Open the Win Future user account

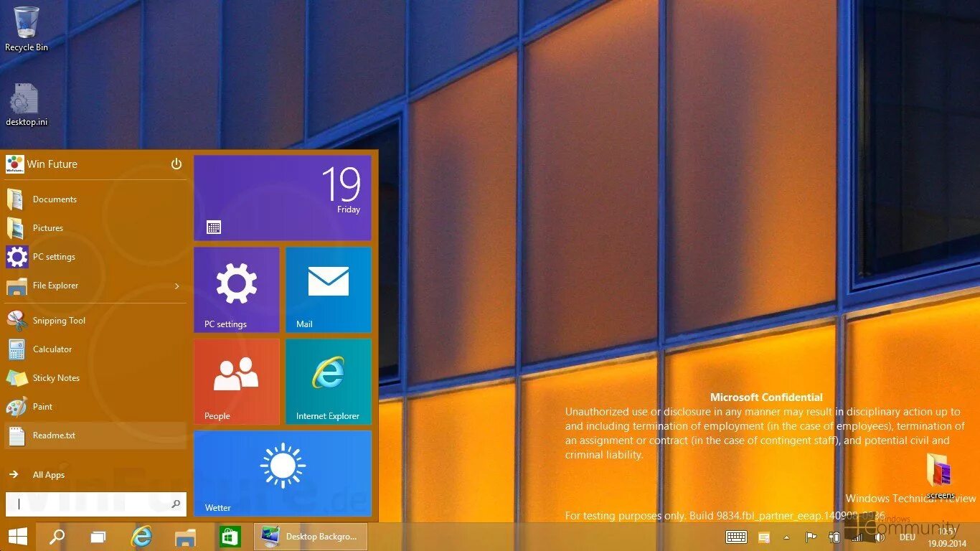tap(42, 164)
